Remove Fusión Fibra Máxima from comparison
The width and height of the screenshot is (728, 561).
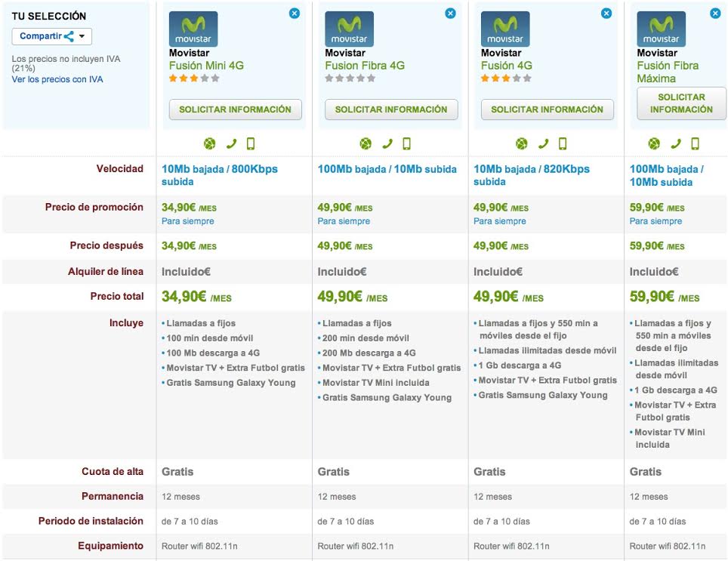point(715,14)
